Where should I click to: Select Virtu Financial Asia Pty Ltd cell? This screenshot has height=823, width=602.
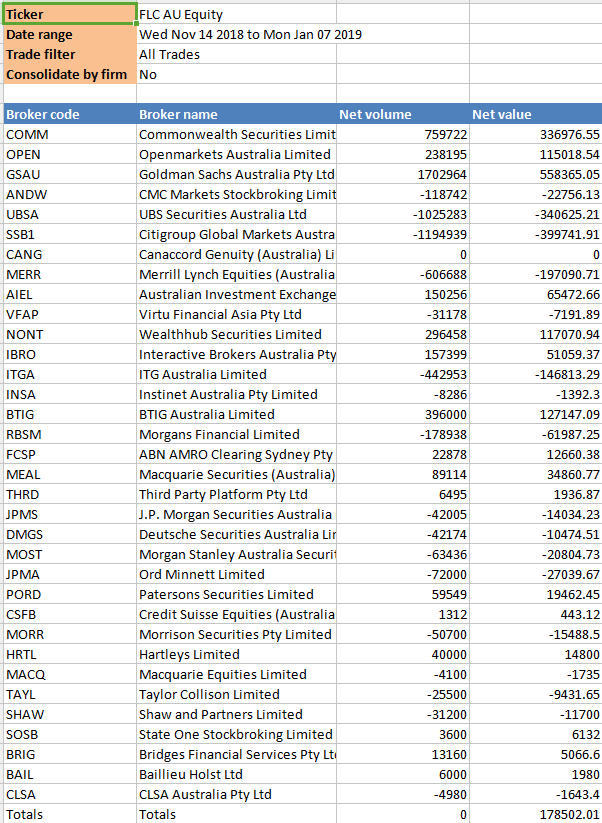point(236,314)
